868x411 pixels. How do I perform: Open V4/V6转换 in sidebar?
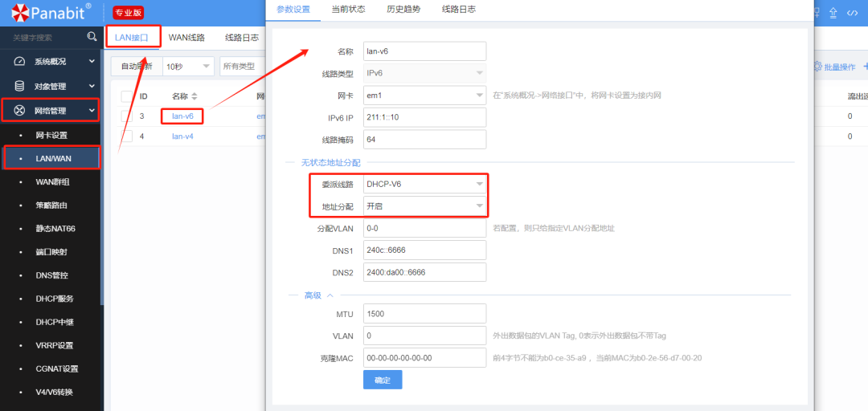click(55, 393)
